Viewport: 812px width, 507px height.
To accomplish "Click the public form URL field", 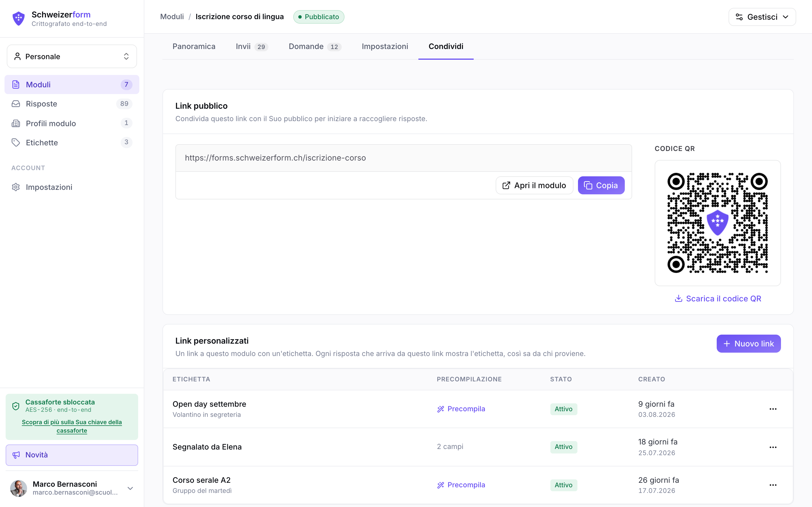I will point(404,158).
